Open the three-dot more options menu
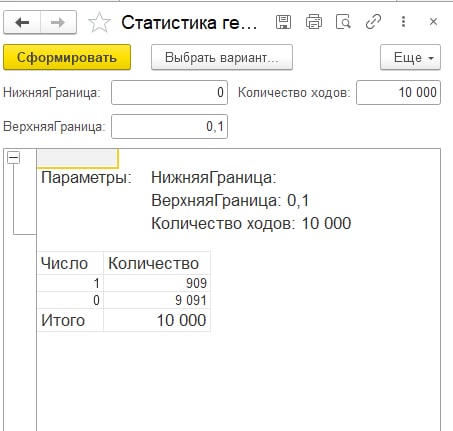The image size is (453, 431). 403,22
